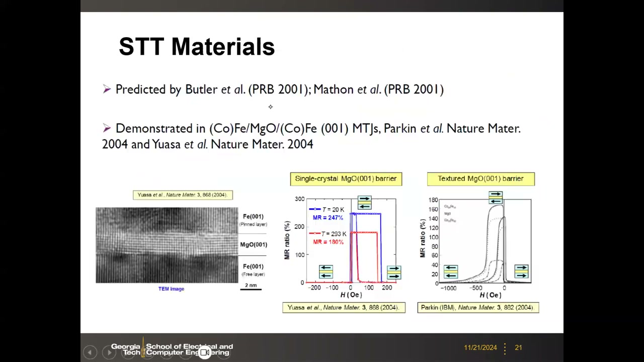Click the TEM Image caption text
The height and width of the screenshot is (362, 644).
point(171,289)
